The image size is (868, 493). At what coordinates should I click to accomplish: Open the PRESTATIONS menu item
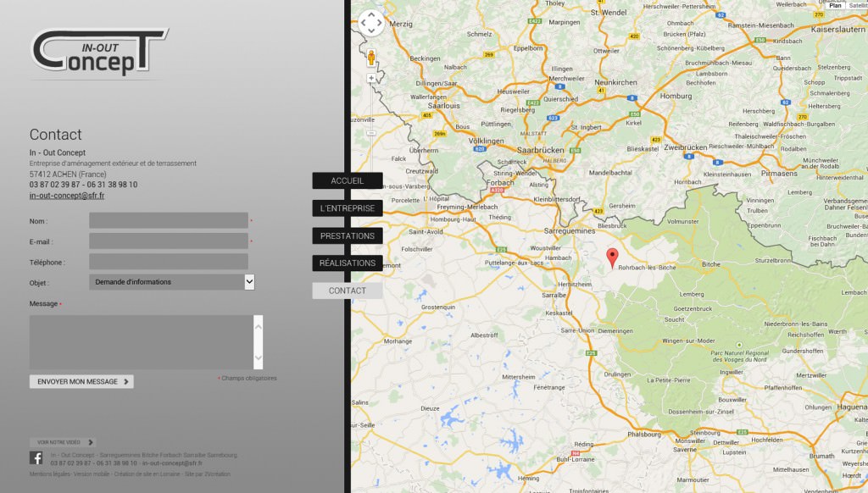pyautogui.click(x=347, y=235)
